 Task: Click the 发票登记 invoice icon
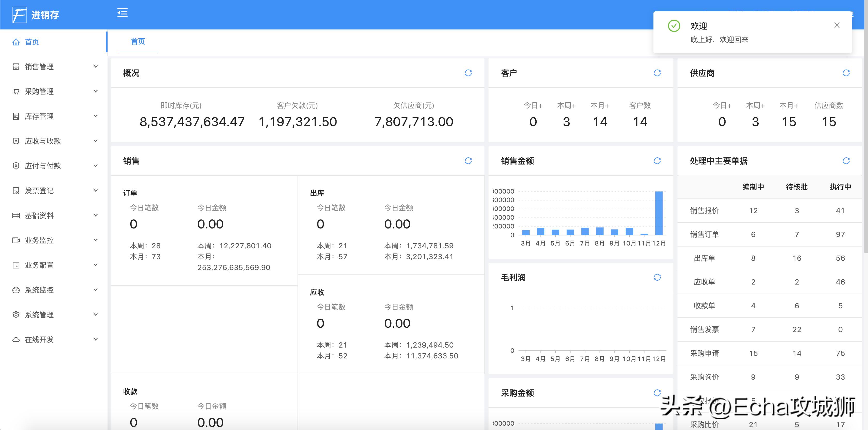[16, 190]
